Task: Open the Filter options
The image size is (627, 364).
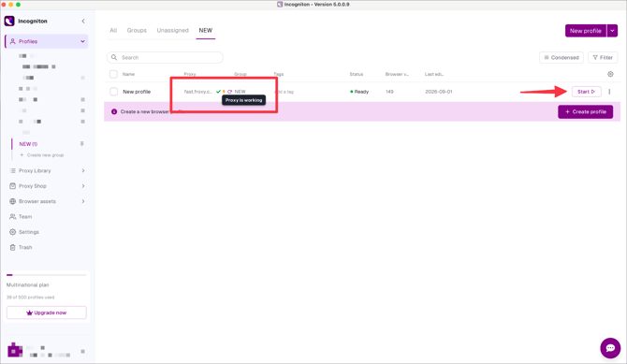Action: pyautogui.click(x=603, y=58)
